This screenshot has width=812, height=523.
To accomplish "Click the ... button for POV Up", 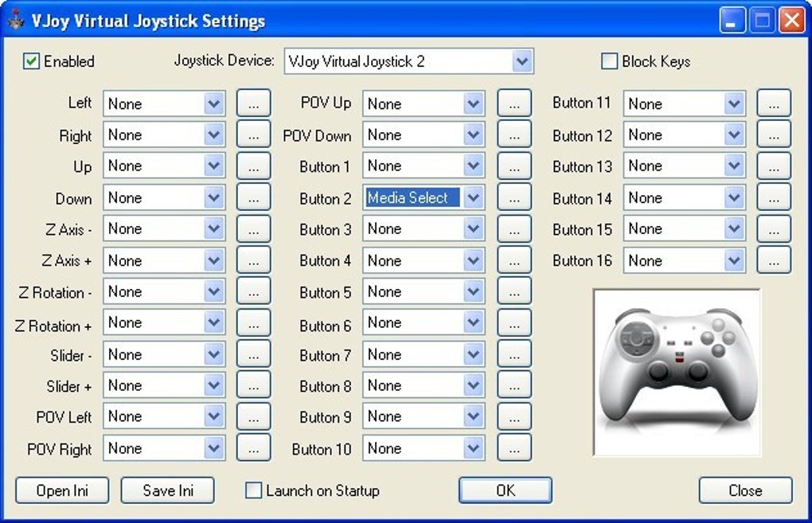I will 514,103.
